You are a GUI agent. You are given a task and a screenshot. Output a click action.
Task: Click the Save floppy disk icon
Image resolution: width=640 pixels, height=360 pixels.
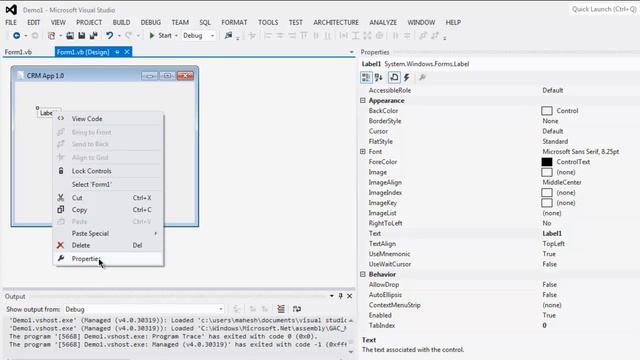pyautogui.click(x=82, y=36)
